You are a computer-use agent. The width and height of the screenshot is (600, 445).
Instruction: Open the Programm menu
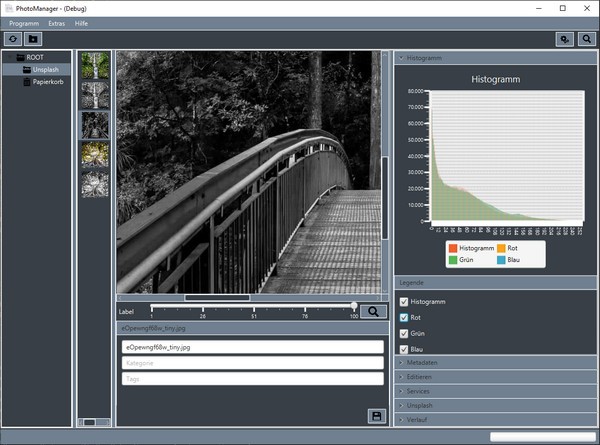point(24,23)
